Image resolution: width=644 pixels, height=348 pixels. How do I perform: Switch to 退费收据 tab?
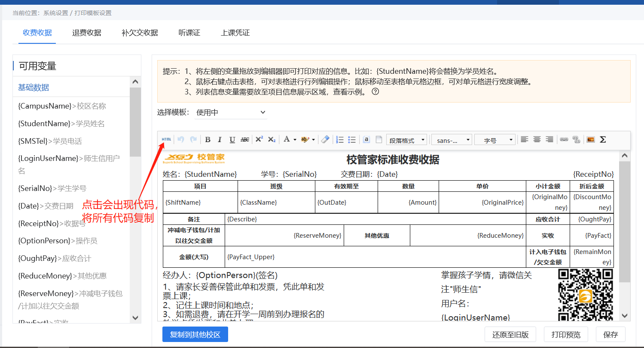[x=87, y=33]
